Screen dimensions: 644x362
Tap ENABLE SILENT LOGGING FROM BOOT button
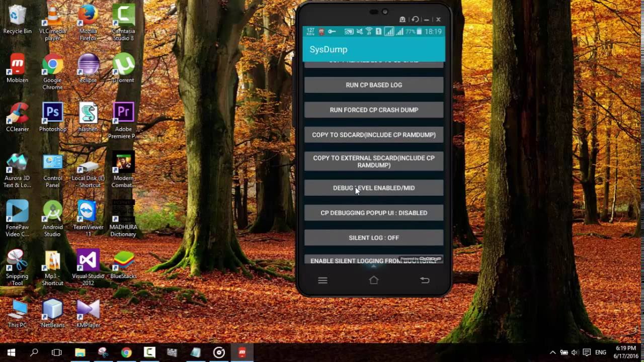374,260
